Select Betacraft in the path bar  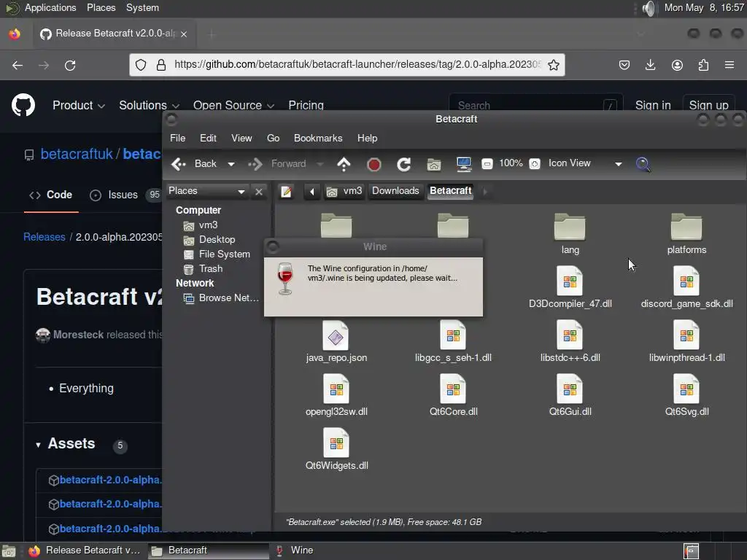450,191
